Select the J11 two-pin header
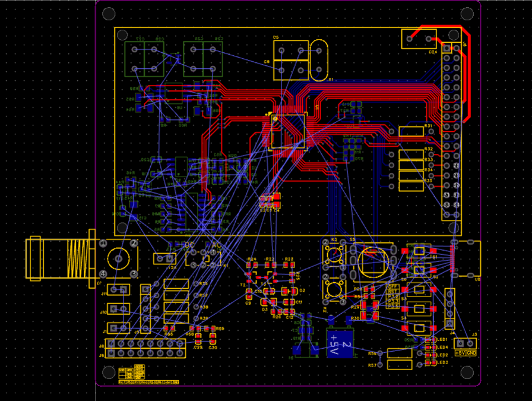The width and height of the screenshot is (532, 401). (x=118, y=290)
